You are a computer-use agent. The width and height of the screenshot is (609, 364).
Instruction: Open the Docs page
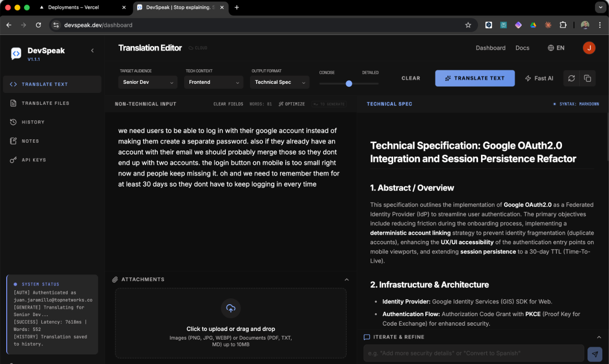(522, 48)
